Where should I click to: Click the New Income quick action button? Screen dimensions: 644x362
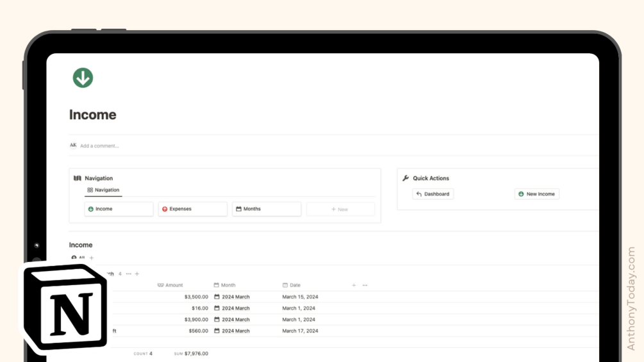coord(537,194)
